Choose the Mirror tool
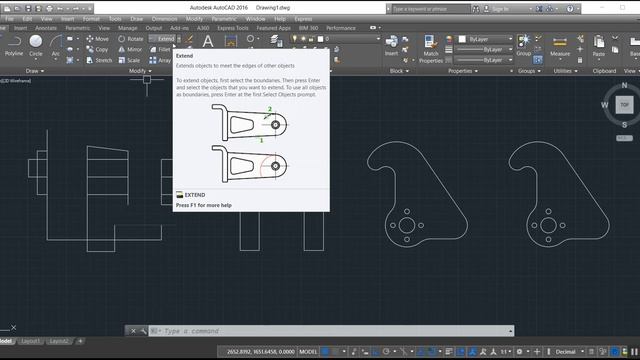This screenshot has height=360, width=640. click(130, 49)
